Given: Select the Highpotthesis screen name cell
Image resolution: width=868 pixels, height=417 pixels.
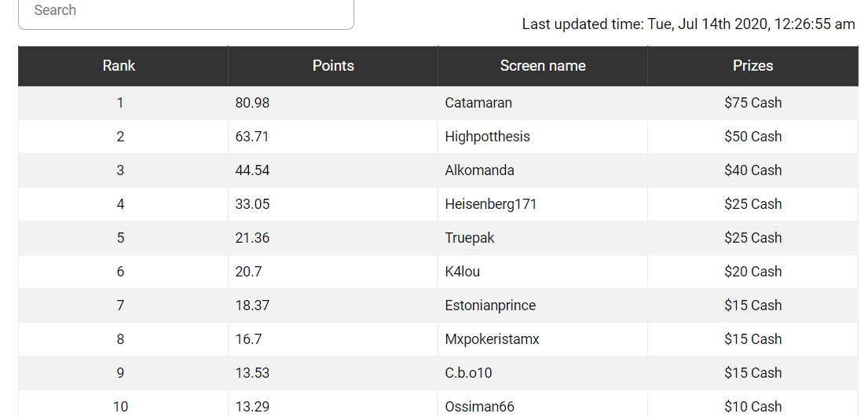Looking at the screenshot, I should (x=487, y=137).
